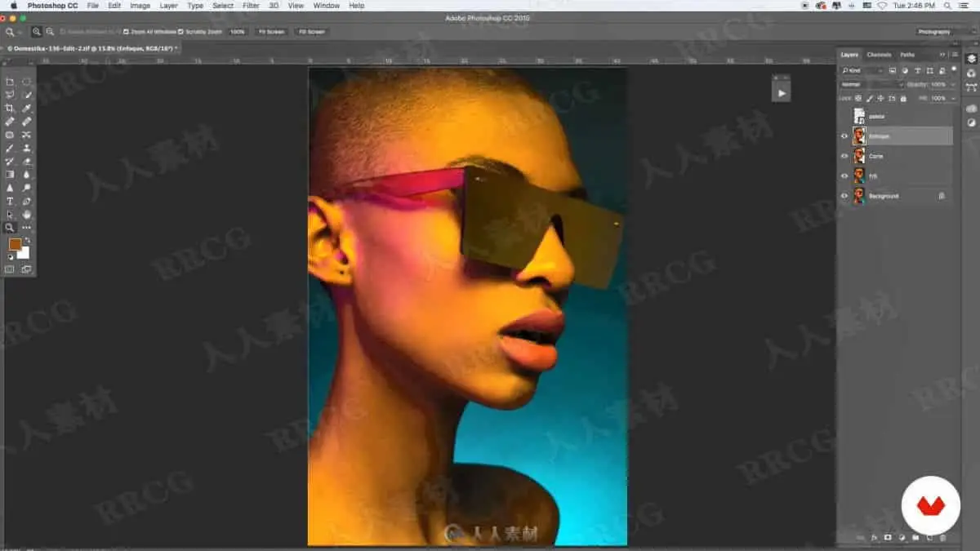This screenshot has height=551, width=980.
Task: Switch to the Channels tab
Action: [879, 55]
